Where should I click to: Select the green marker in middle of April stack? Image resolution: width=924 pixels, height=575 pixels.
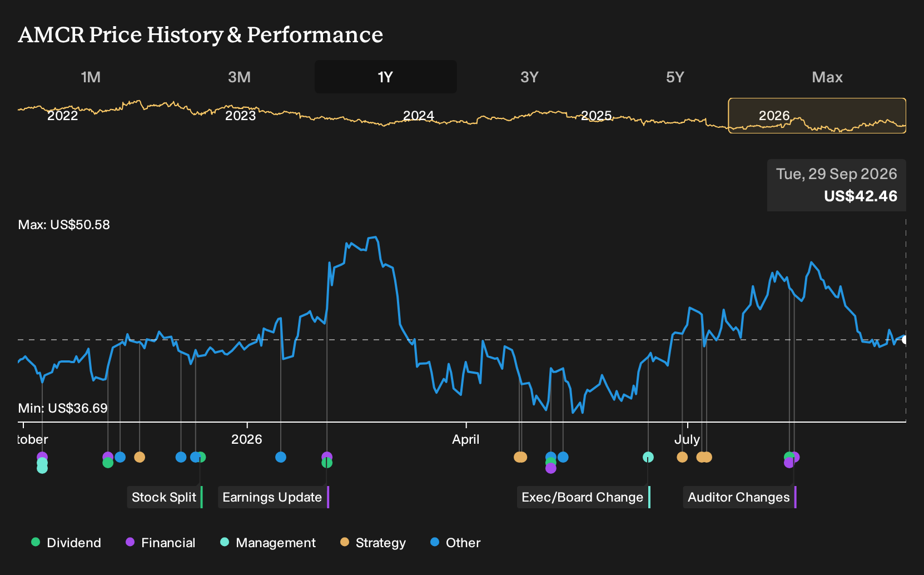click(550, 462)
